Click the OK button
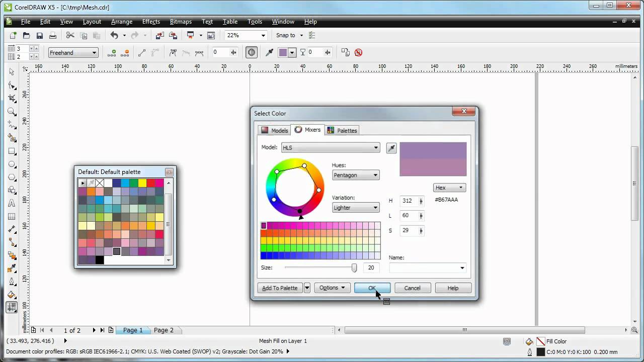Image resolution: width=644 pixels, height=362 pixels. (x=372, y=288)
